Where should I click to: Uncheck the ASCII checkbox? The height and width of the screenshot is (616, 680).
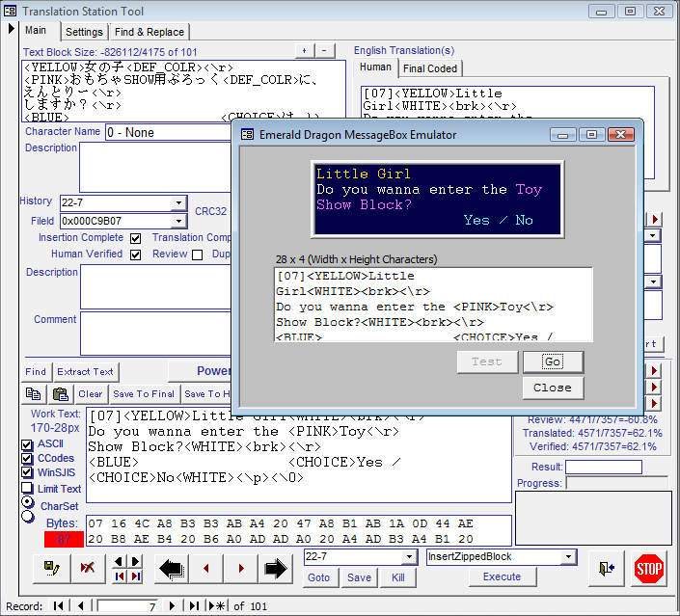(x=27, y=444)
